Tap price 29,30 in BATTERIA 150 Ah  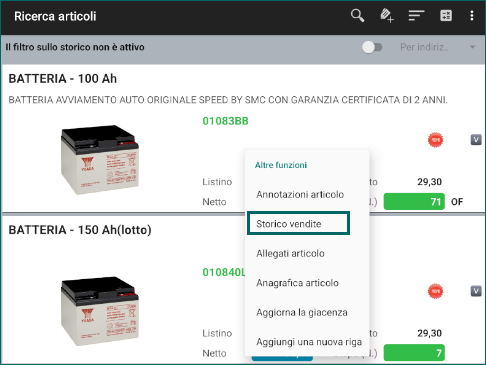pyautogui.click(x=429, y=333)
